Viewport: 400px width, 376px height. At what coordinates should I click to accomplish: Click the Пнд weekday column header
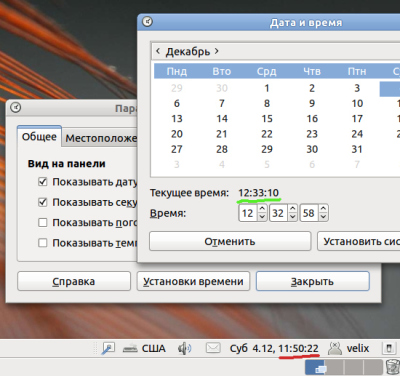coord(177,71)
